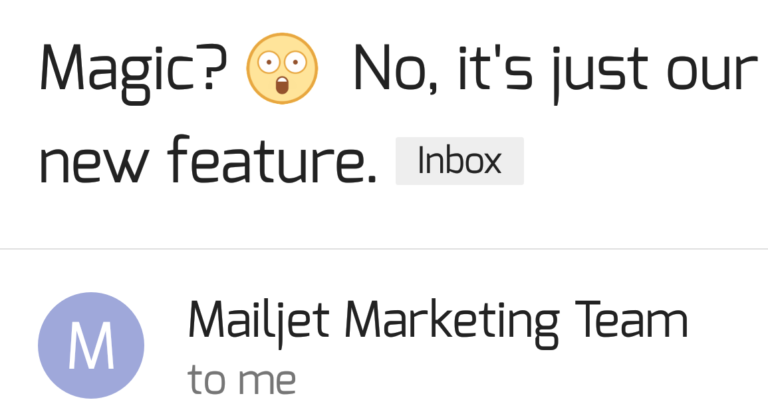Click the white letter M in avatar
Image resolution: width=768 pixels, height=408 pixels.
(91, 346)
